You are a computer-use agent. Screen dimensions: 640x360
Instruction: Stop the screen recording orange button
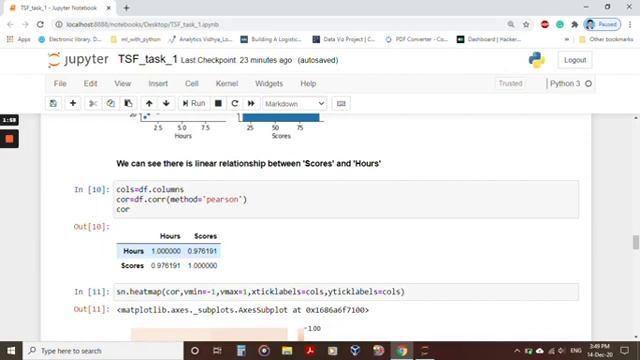coord(9,139)
